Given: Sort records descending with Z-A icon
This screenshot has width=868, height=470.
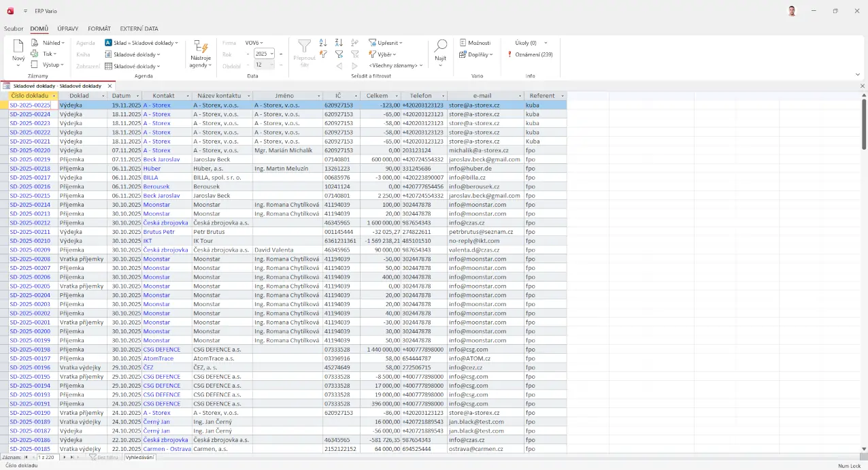Looking at the screenshot, I should click(339, 43).
